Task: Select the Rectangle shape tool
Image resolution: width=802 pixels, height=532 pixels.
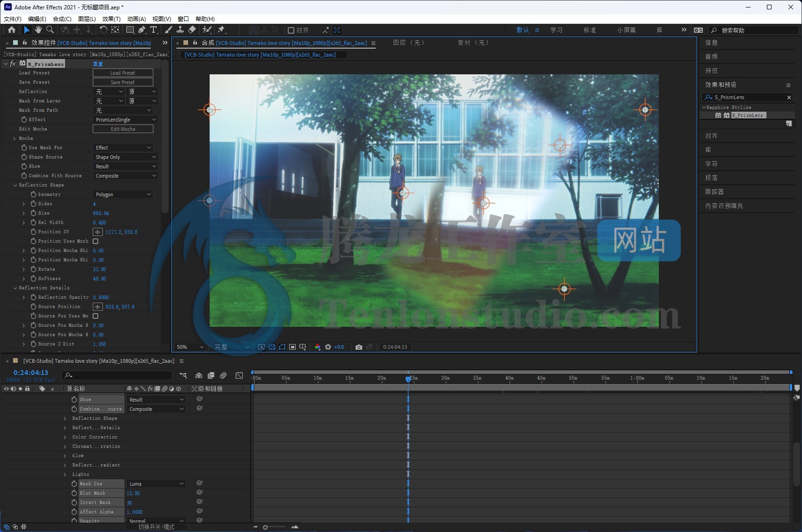Action: [130, 30]
